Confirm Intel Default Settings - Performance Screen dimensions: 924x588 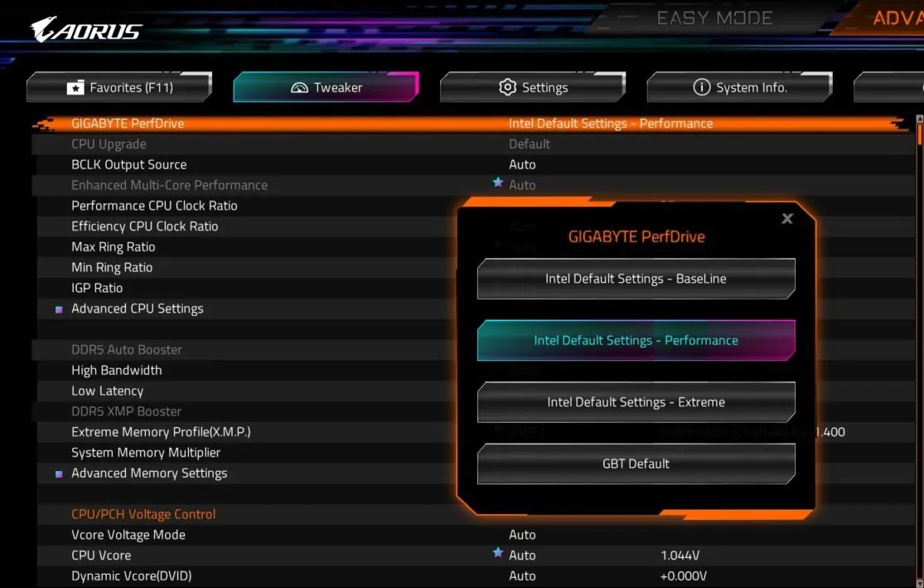pos(636,340)
